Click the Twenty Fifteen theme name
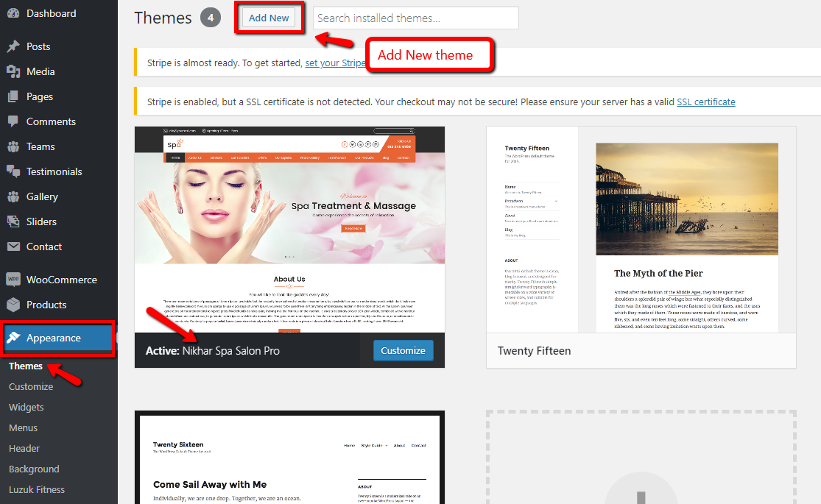The height and width of the screenshot is (504, 821). [x=534, y=351]
